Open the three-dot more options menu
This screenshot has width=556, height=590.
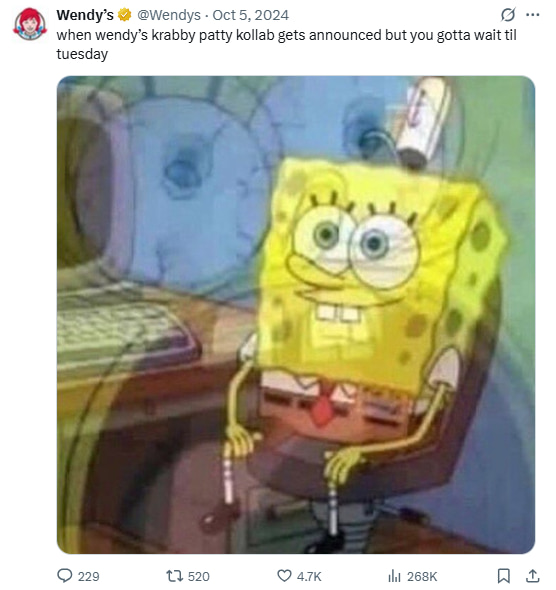coord(532,15)
